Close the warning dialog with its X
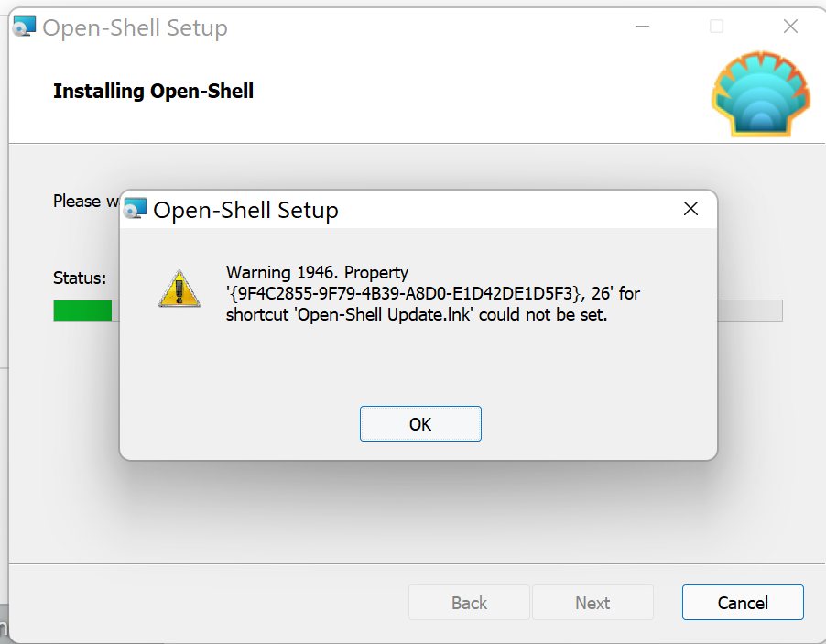Image resolution: width=826 pixels, height=644 pixels. [690, 209]
